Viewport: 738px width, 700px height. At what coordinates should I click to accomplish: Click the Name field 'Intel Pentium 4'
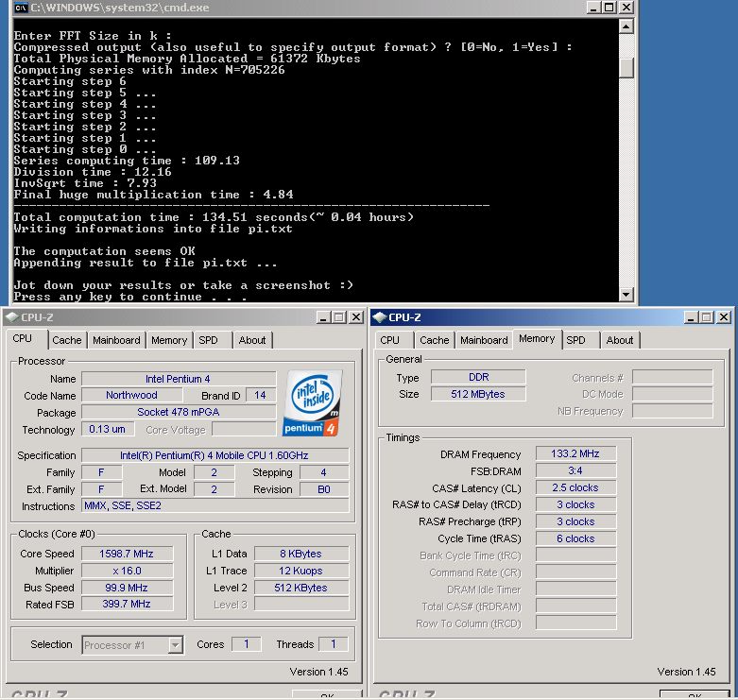pos(179,379)
